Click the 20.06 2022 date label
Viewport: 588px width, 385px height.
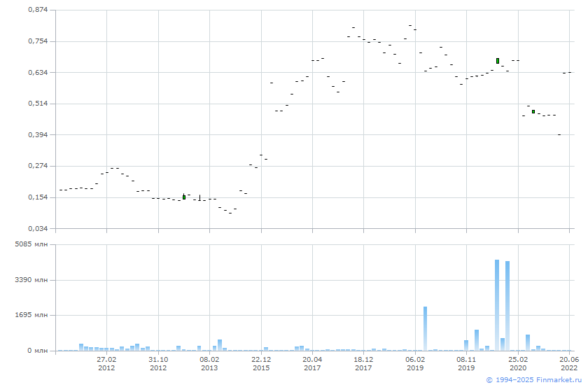[x=569, y=363]
